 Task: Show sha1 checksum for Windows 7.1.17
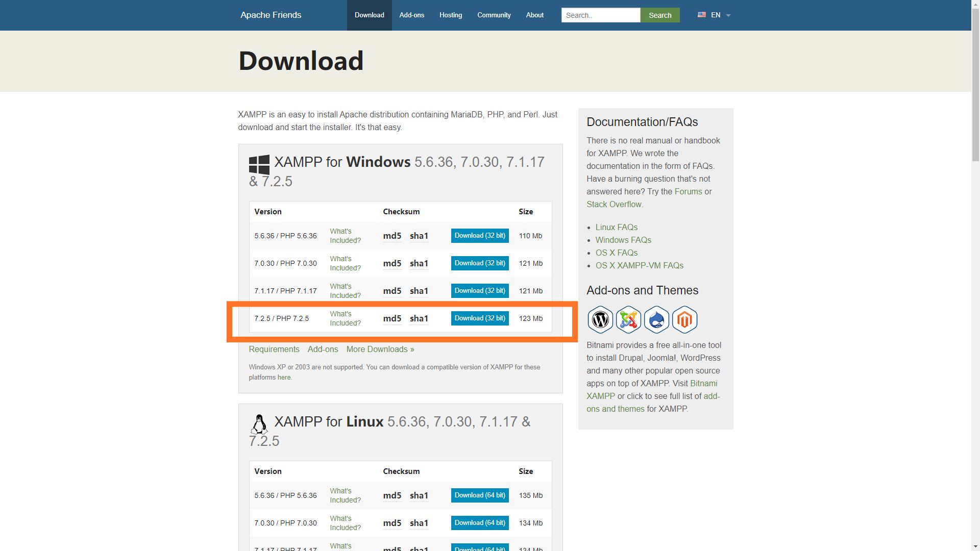click(419, 291)
